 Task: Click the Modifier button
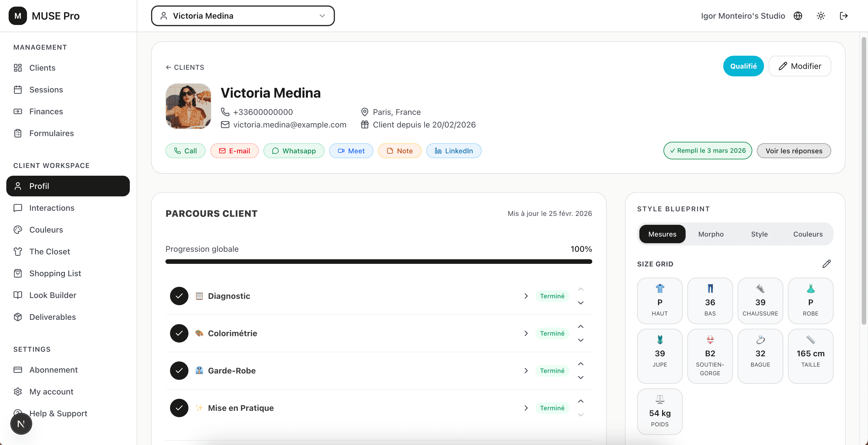(800, 66)
